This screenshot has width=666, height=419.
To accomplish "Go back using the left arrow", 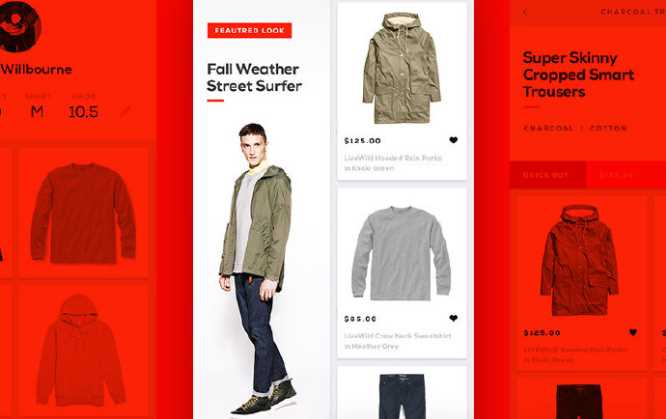I will point(525,12).
